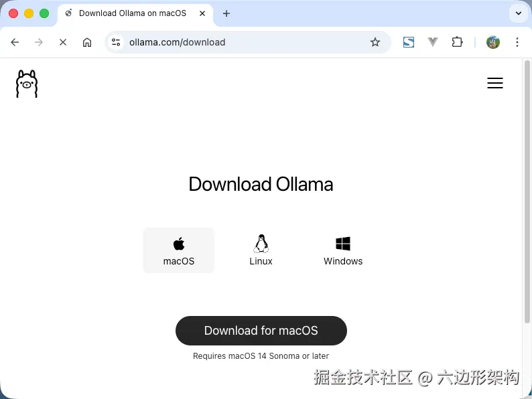Image resolution: width=532 pixels, height=399 pixels.
Task: Open the hamburger navigation menu
Action: pos(495,83)
